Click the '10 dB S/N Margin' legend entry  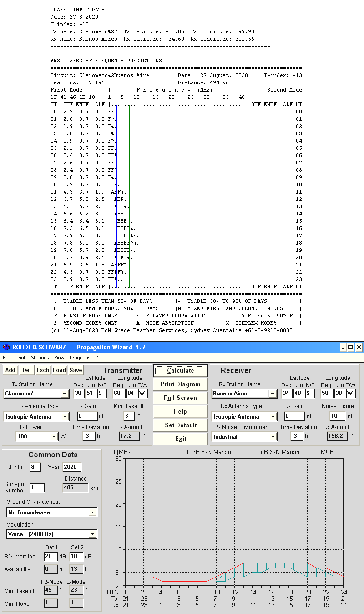click(x=201, y=452)
